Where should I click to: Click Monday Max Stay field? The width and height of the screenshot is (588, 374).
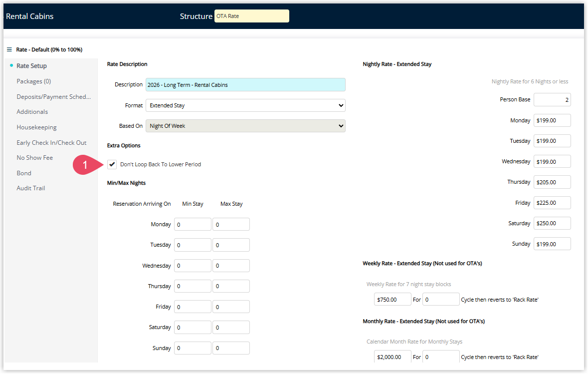(x=231, y=225)
